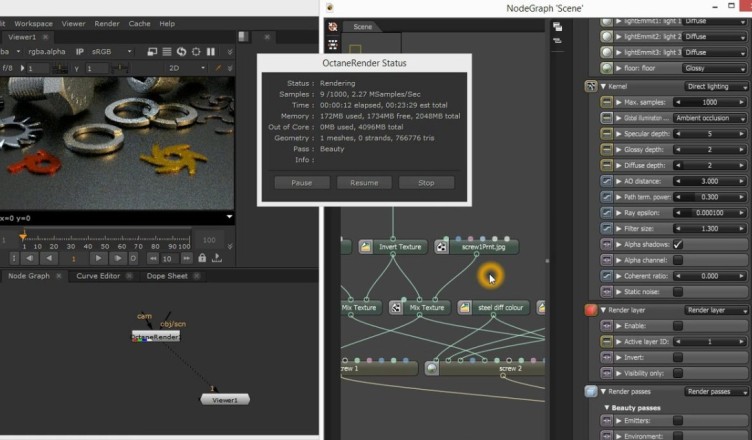Click the node pin icon beside Kernel
752x440 pixels.
[x=591, y=86]
